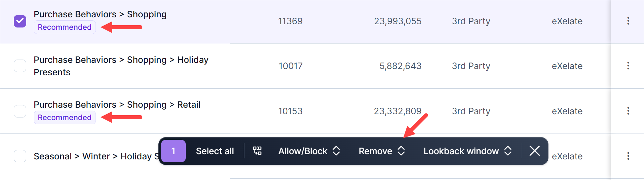This screenshot has width=644, height=180.
Task: Check the Holiday Presents segment checkbox
Action: pos(20,66)
